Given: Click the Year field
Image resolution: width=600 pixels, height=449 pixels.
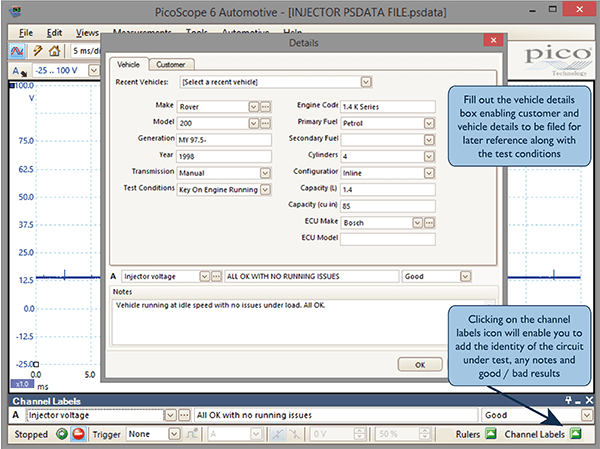Looking at the screenshot, I should coord(224,156).
